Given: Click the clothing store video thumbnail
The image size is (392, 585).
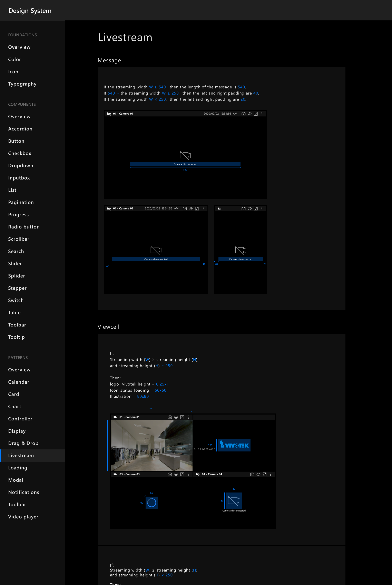Looking at the screenshot, I should pos(151,445).
